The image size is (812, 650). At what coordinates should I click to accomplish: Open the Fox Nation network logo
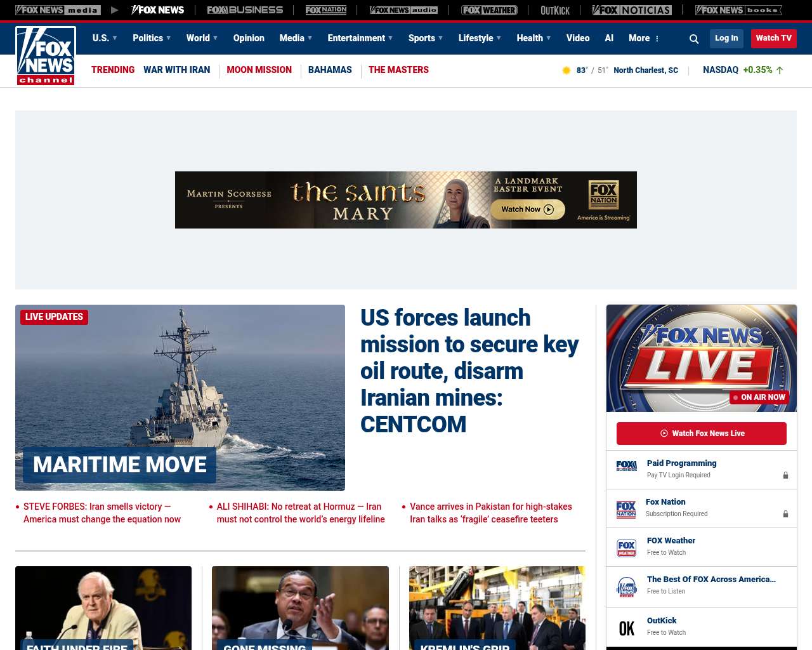(326, 10)
